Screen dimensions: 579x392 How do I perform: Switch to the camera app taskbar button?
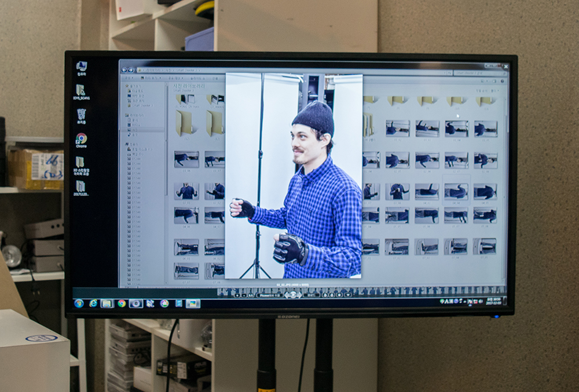[136, 303]
